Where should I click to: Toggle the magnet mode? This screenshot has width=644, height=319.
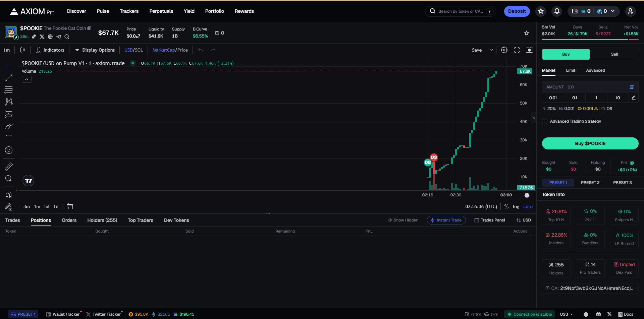click(x=9, y=195)
